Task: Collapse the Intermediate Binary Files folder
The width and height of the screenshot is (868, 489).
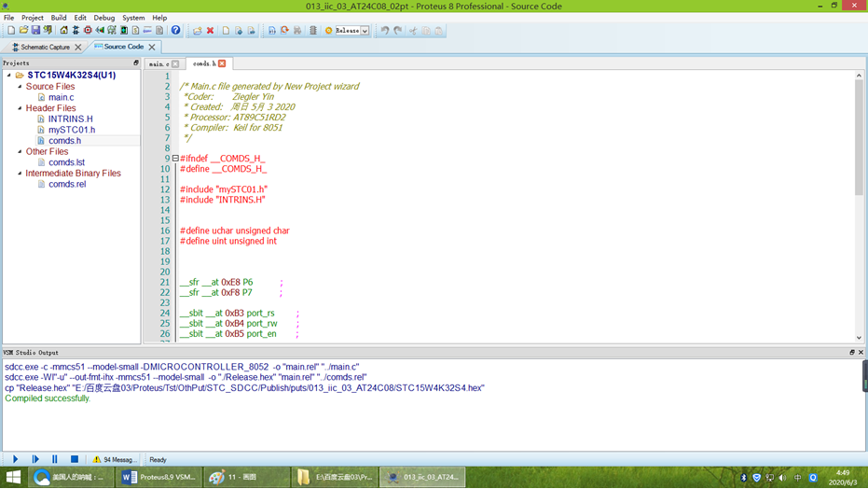Action: [20, 173]
